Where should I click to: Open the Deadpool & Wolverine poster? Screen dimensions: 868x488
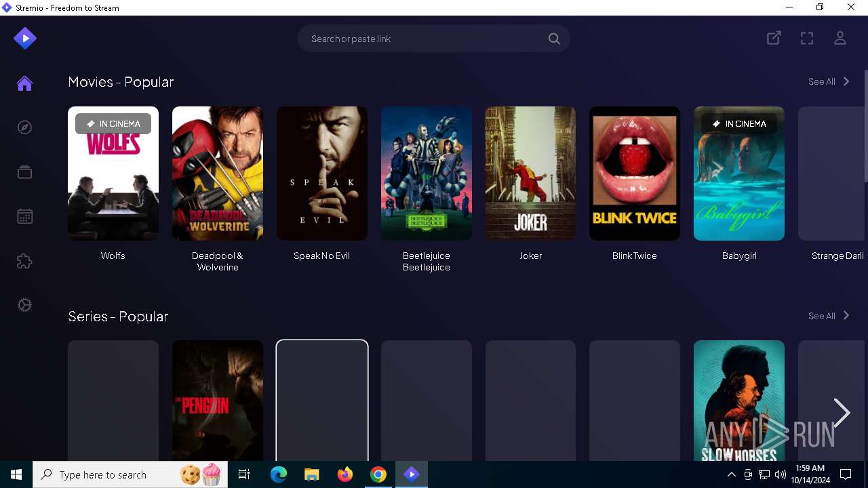pyautogui.click(x=218, y=174)
